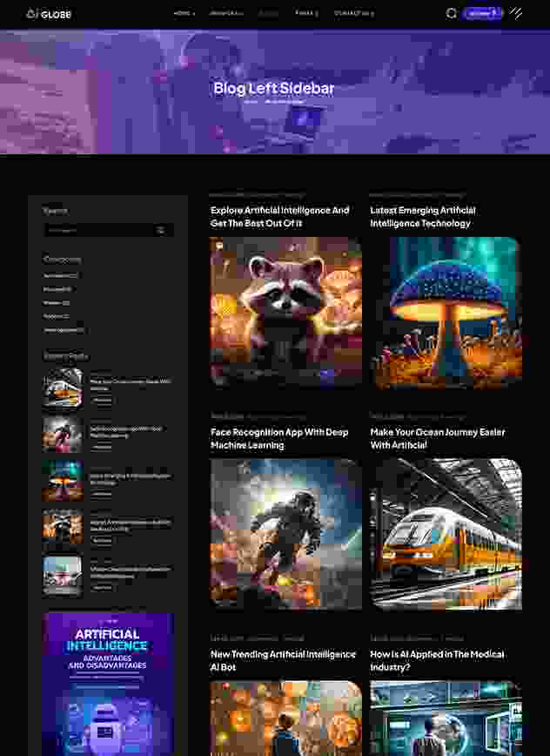Image resolution: width=550 pixels, height=756 pixels.
Task: Open the mushroom thumbnail in Recent Posts
Action: (x=63, y=481)
